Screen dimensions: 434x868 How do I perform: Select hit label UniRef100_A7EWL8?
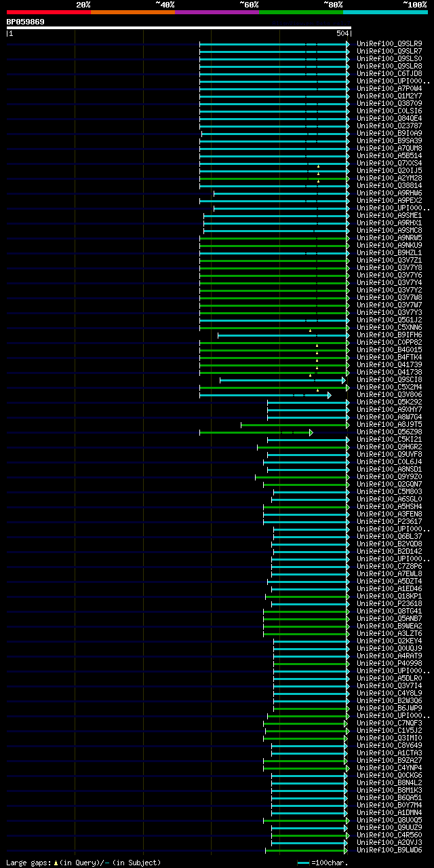tap(389, 573)
